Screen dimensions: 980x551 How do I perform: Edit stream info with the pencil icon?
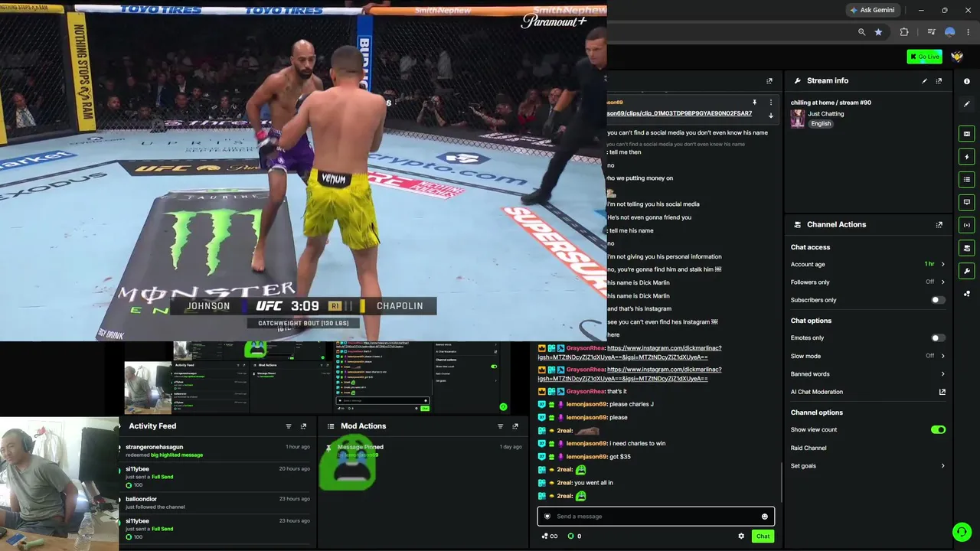click(x=924, y=81)
